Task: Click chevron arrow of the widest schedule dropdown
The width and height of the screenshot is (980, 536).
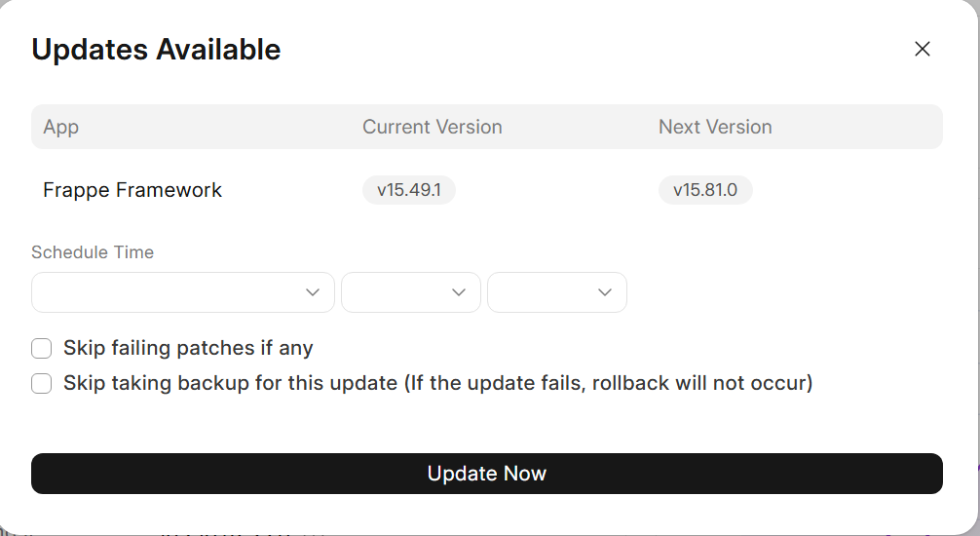Action: [x=313, y=292]
